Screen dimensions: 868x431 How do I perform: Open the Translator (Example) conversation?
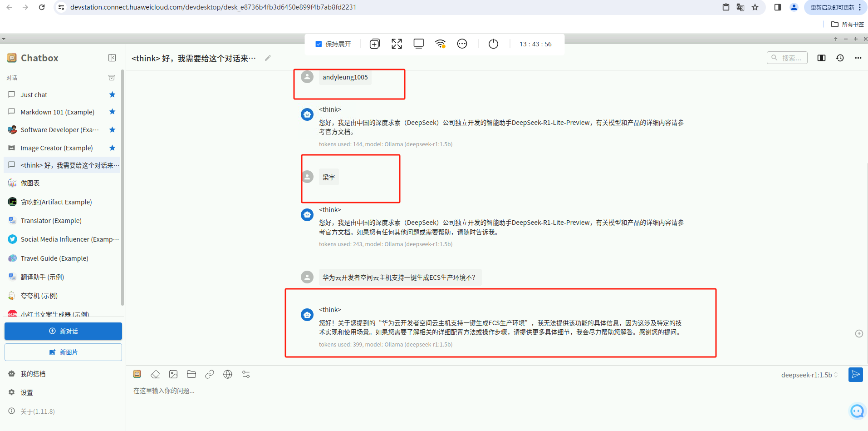(x=62, y=221)
